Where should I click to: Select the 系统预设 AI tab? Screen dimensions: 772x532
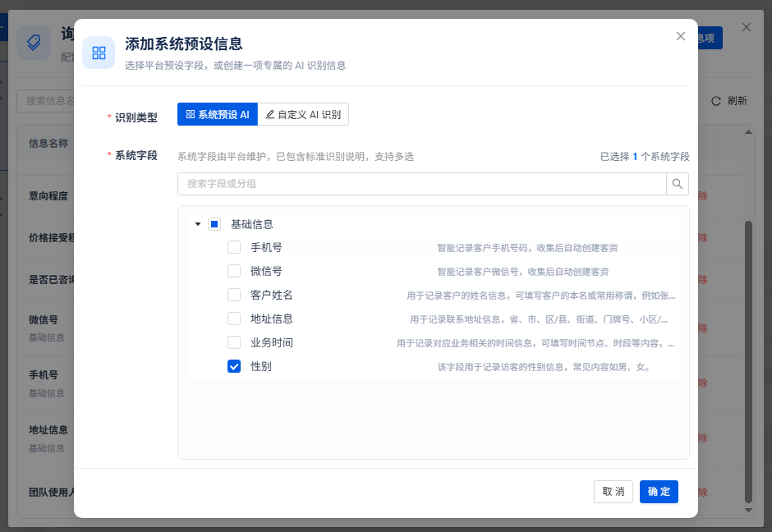[218, 114]
